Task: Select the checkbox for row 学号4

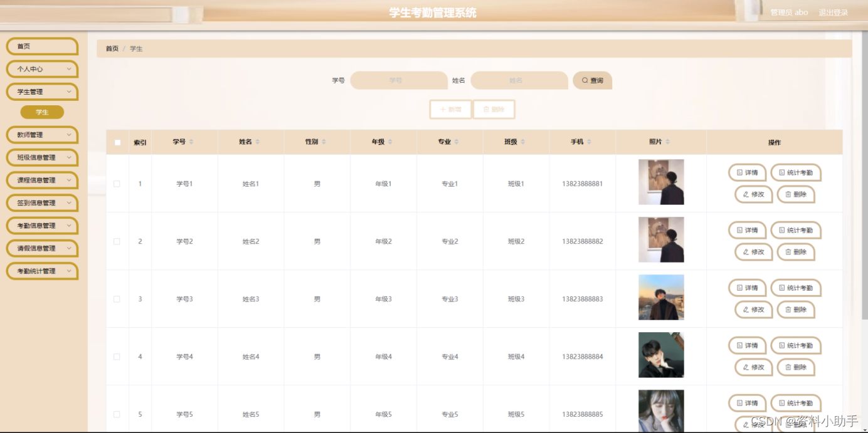Action: point(117,357)
